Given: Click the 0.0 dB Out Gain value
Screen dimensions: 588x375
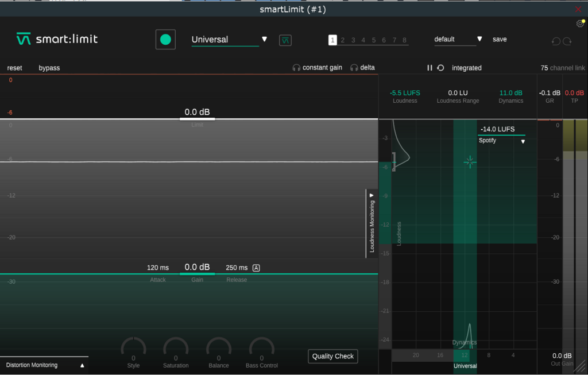Looking at the screenshot, I should [562, 355].
